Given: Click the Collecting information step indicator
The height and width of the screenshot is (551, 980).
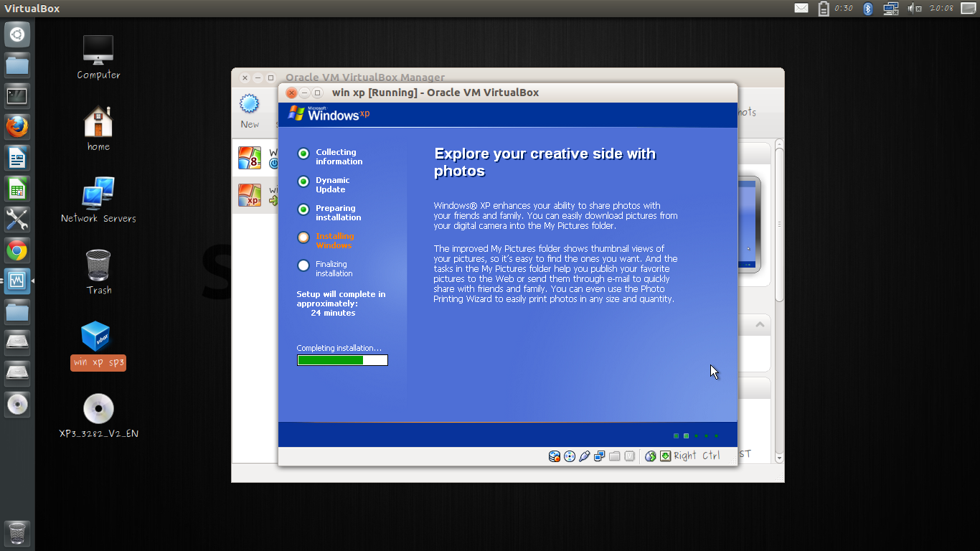Looking at the screenshot, I should pyautogui.click(x=303, y=154).
